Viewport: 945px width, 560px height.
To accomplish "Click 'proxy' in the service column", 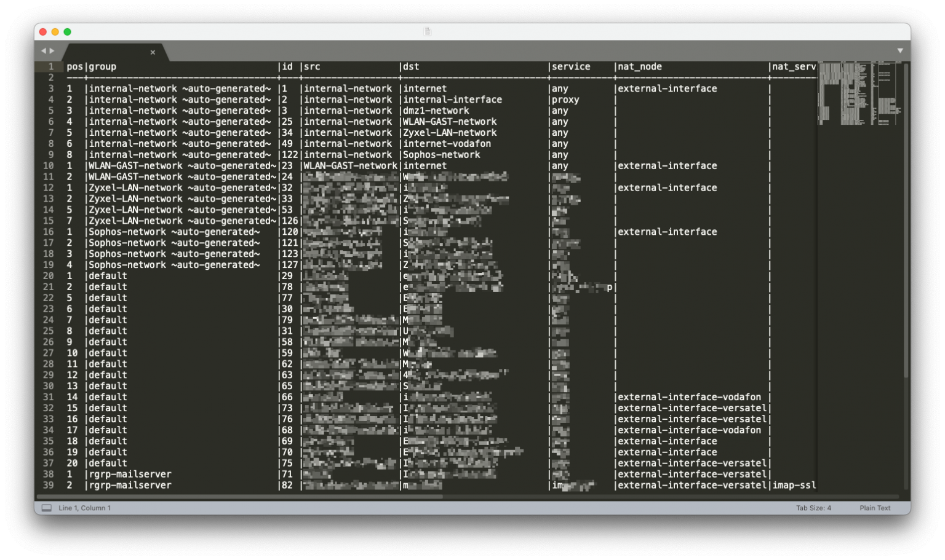I will tap(565, 100).
